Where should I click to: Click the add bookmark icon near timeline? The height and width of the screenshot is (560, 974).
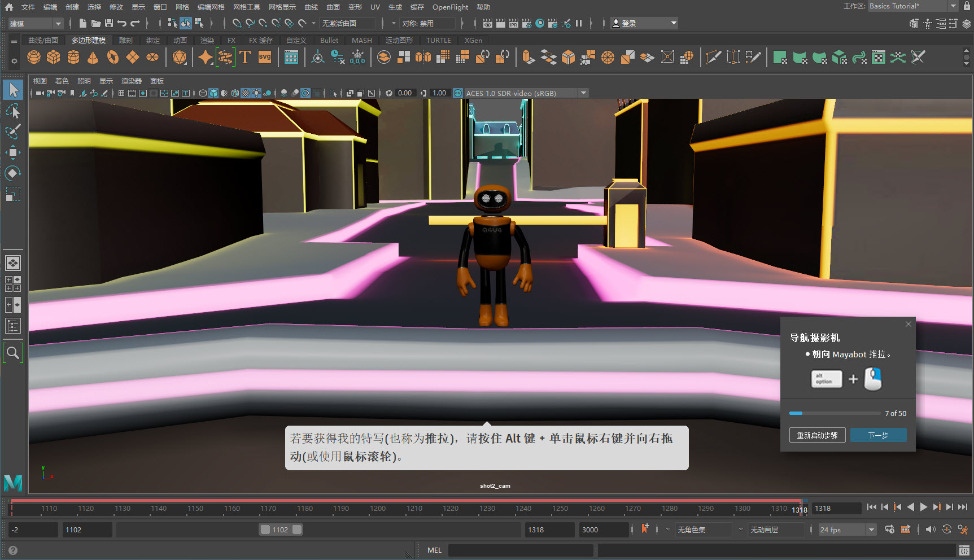coord(645,530)
